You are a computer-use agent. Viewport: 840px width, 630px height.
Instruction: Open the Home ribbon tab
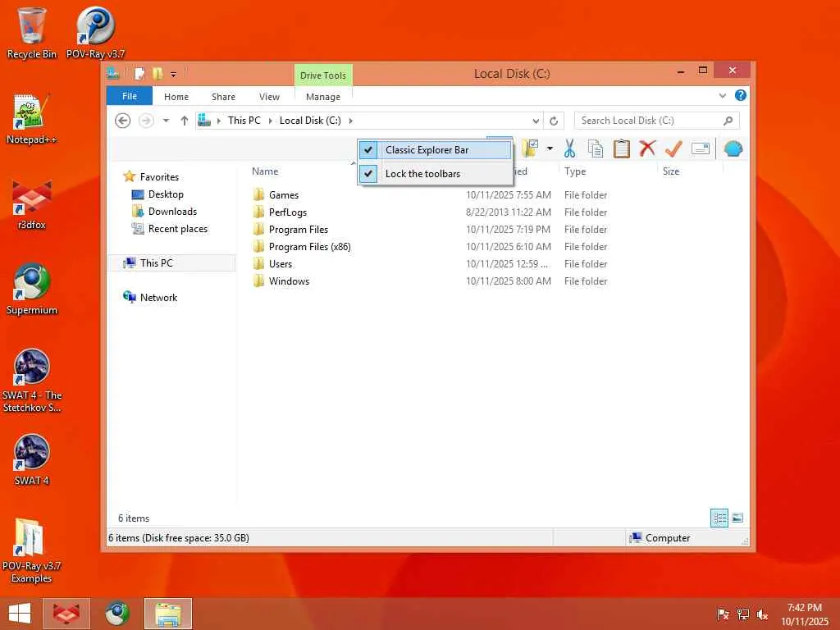tap(176, 97)
